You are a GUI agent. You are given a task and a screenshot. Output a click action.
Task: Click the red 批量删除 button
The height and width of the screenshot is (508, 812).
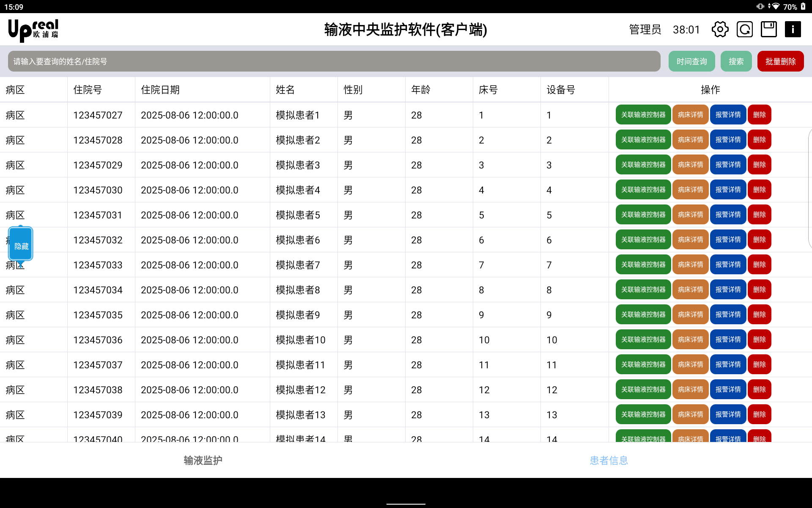pos(780,61)
